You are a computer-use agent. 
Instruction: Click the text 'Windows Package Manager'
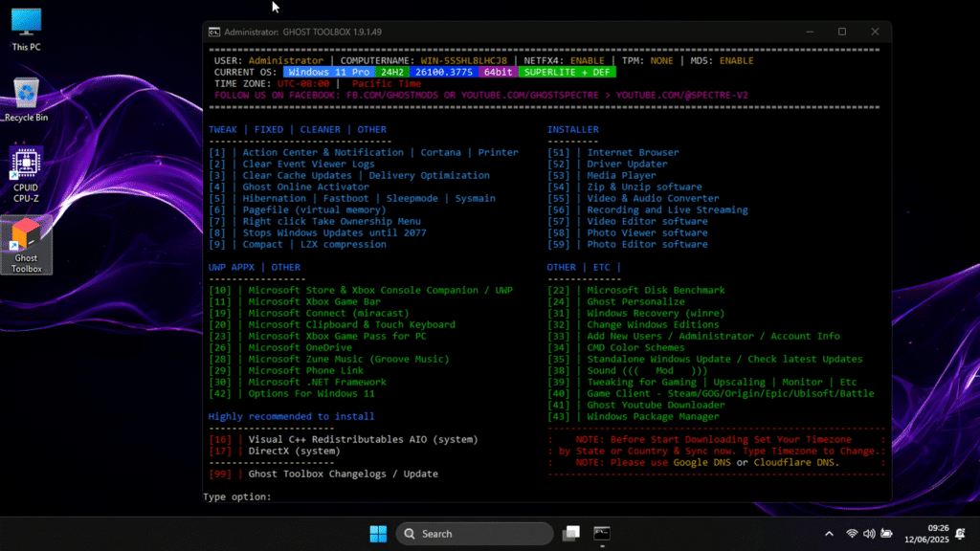[653, 417]
